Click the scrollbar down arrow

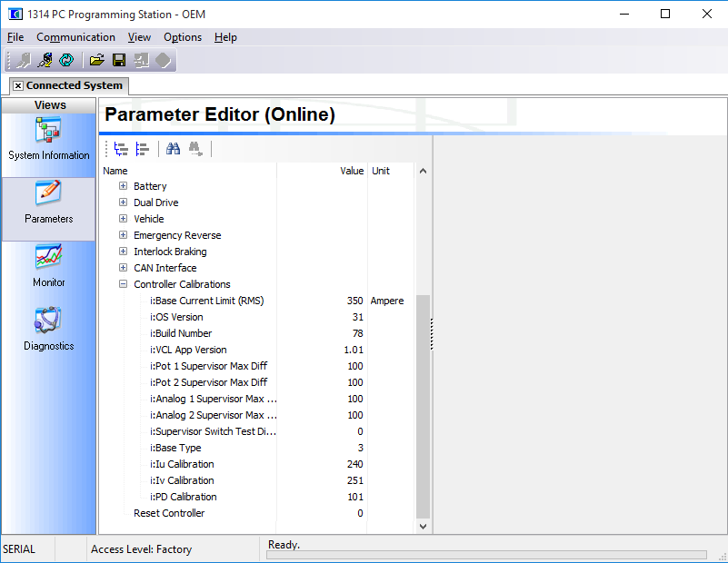tap(423, 526)
